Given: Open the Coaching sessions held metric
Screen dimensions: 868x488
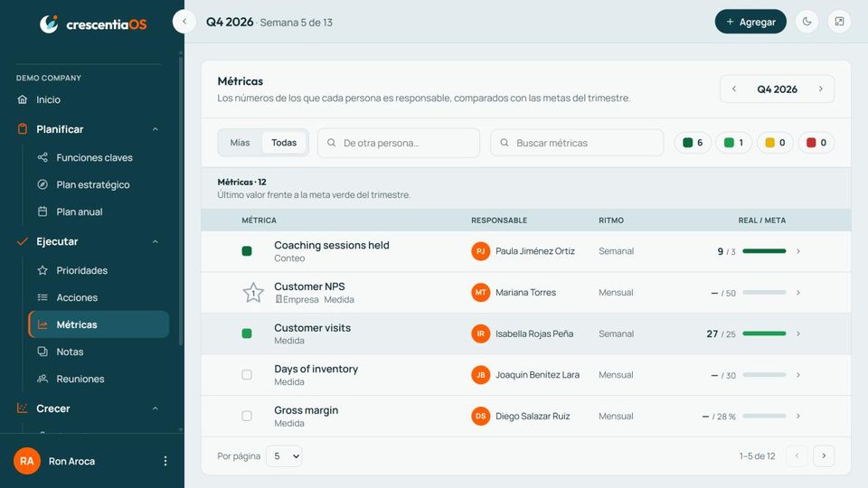Looking at the screenshot, I should pos(332,245).
